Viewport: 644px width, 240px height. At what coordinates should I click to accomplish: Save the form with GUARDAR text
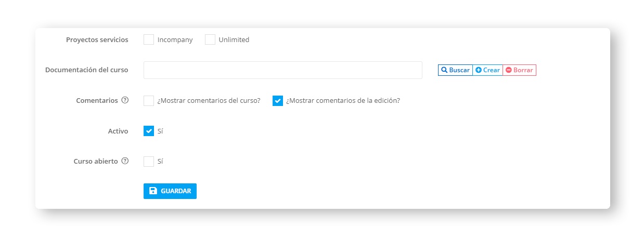pyautogui.click(x=176, y=191)
